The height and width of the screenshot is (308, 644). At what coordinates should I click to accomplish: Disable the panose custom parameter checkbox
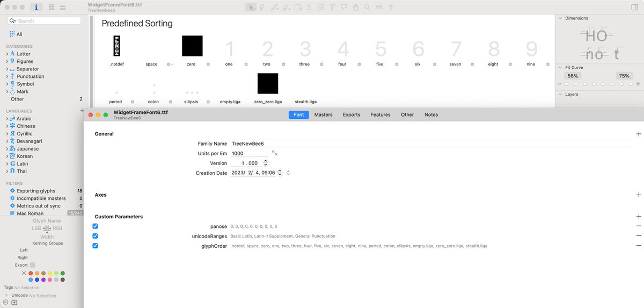tap(95, 226)
